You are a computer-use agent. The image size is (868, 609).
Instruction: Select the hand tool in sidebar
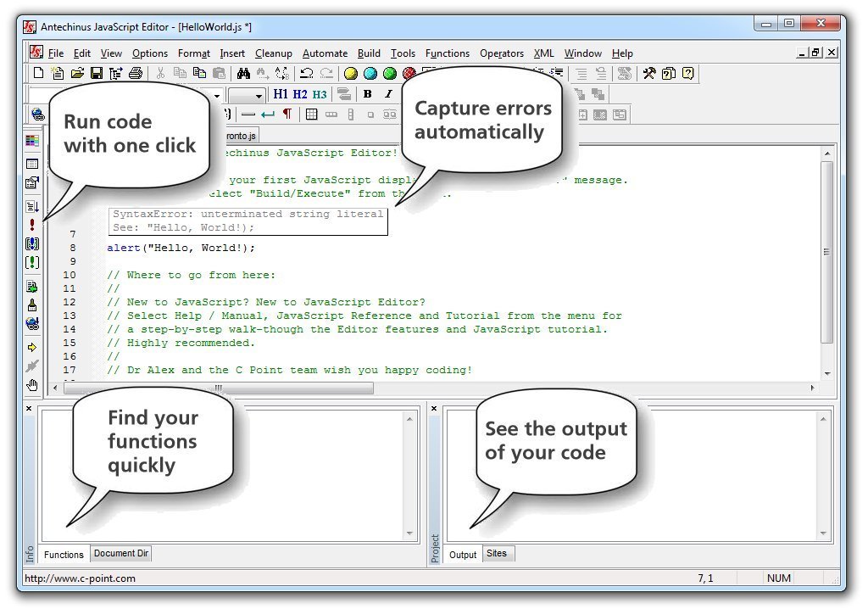32,385
